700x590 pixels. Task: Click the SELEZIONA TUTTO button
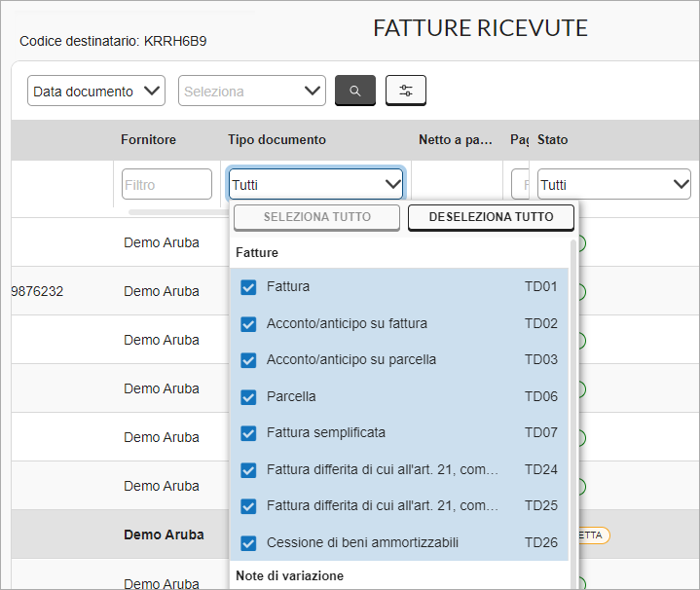coord(316,217)
